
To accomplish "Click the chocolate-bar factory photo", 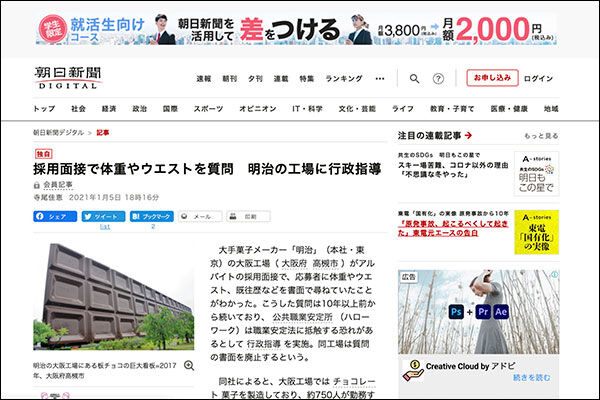I will tap(114, 297).
